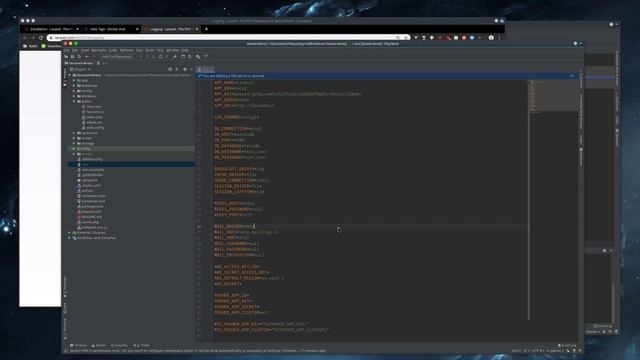Click the Open file toolbar icon
The width and height of the screenshot is (640, 360).
pos(66,57)
